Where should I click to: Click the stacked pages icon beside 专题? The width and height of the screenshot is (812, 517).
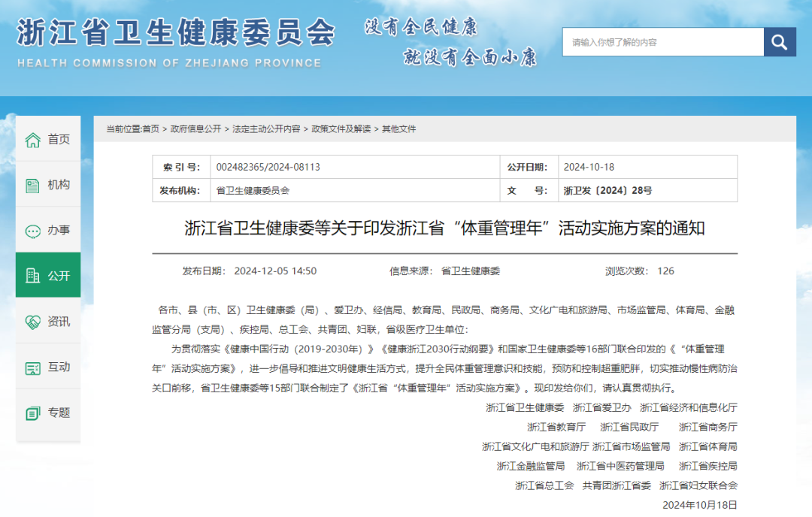(x=32, y=413)
